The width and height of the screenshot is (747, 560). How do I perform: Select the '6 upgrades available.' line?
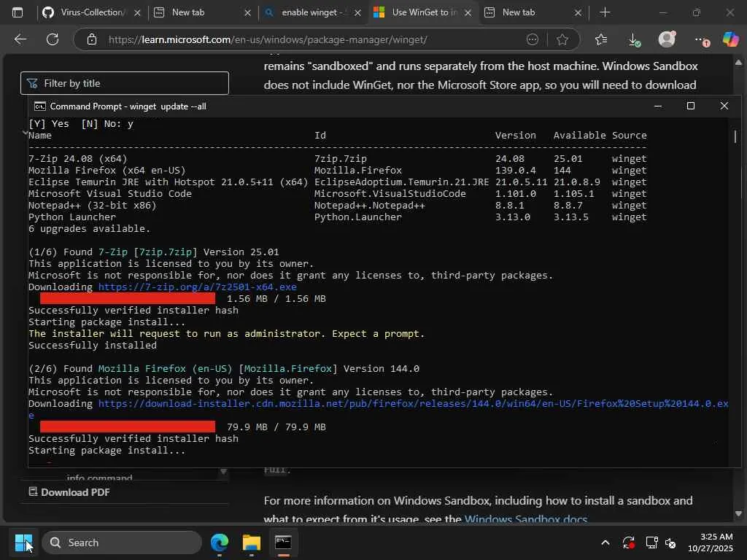tap(89, 228)
